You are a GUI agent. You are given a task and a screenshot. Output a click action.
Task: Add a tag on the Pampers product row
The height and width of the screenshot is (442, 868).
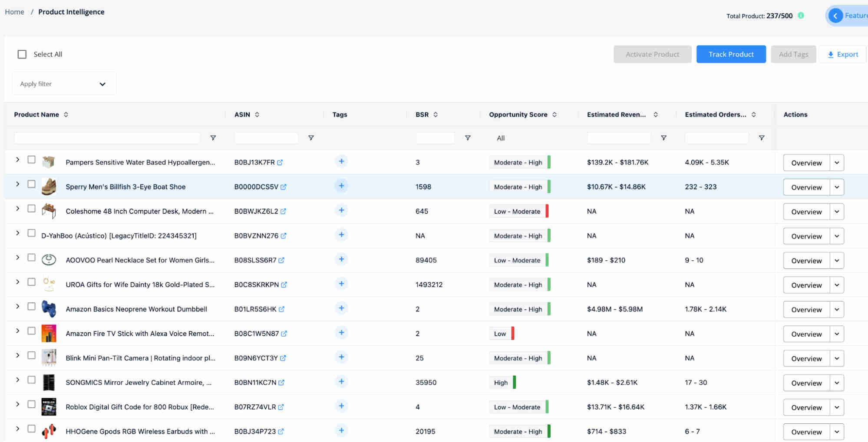[x=341, y=161]
